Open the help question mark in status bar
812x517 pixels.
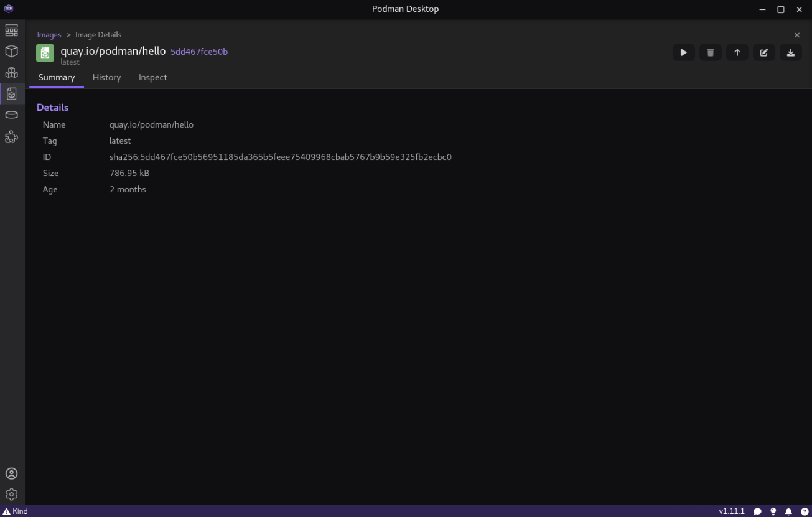804,511
